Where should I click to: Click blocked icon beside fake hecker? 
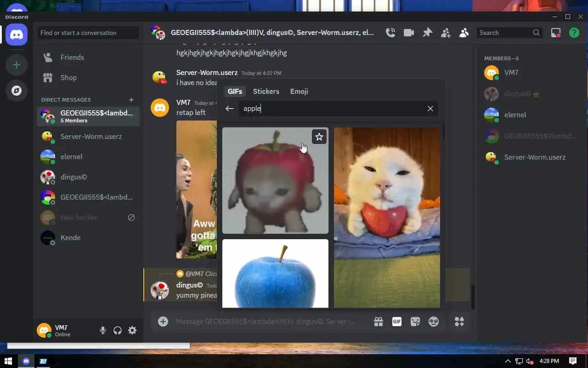click(131, 218)
